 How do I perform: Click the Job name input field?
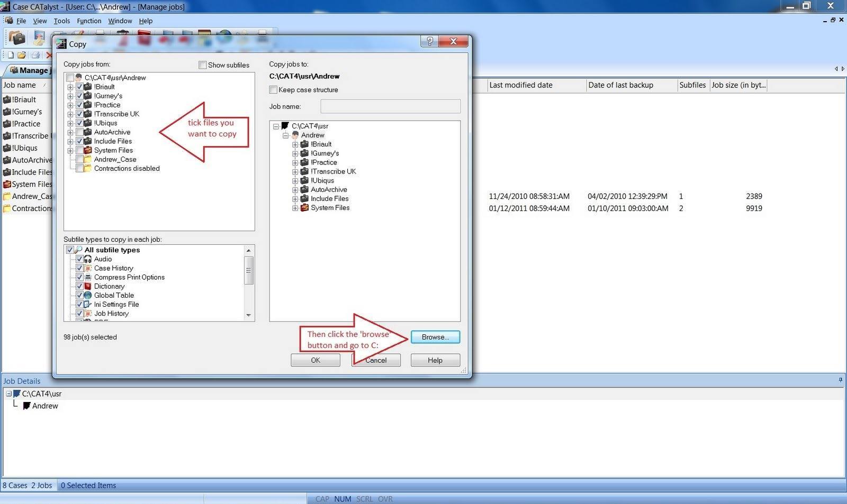pyautogui.click(x=391, y=106)
